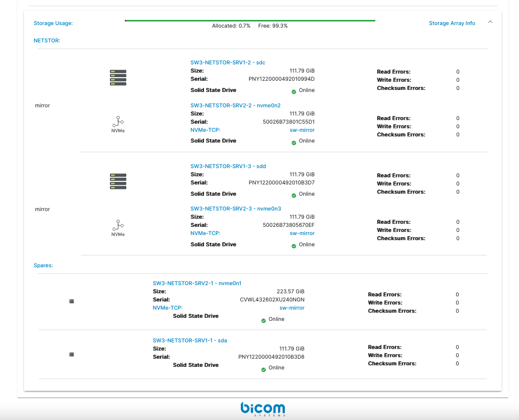Select the SW3-NETSTOR-SRV1-3 - sdd disk
The height and width of the screenshot is (420, 519).
pyautogui.click(x=228, y=166)
